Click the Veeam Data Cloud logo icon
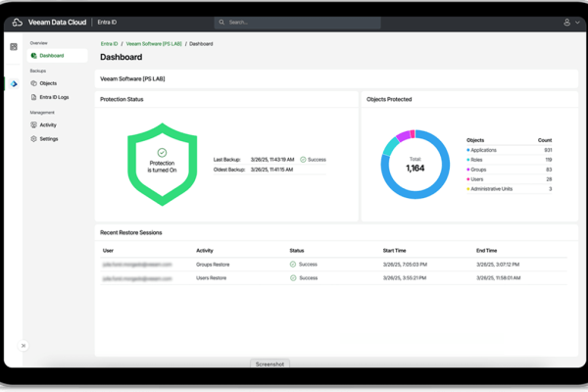Viewport: 588px width, 392px height. (x=18, y=23)
